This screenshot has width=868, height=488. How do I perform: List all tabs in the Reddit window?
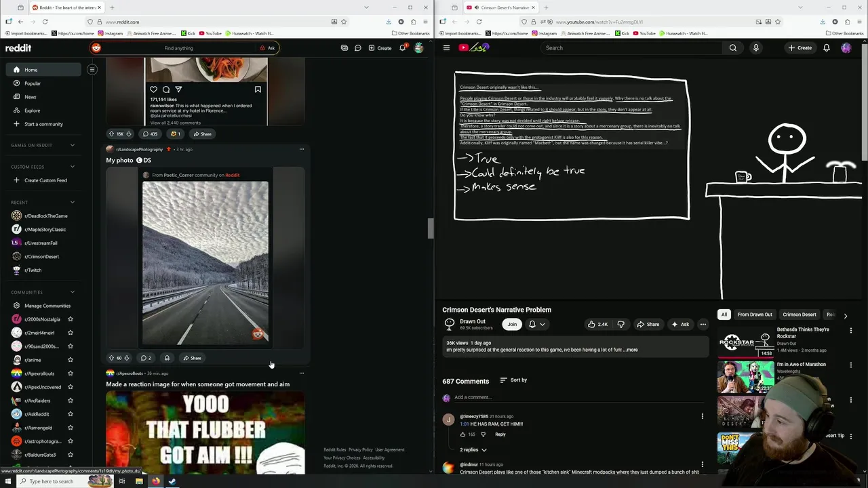pyautogui.click(x=366, y=7)
